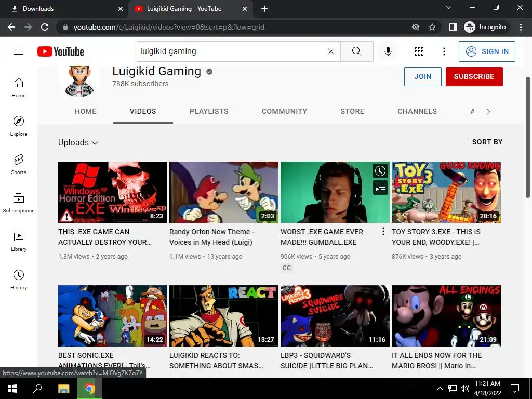The height and width of the screenshot is (399, 532).
Task: Go to Home in the sidebar
Action: click(x=19, y=87)
